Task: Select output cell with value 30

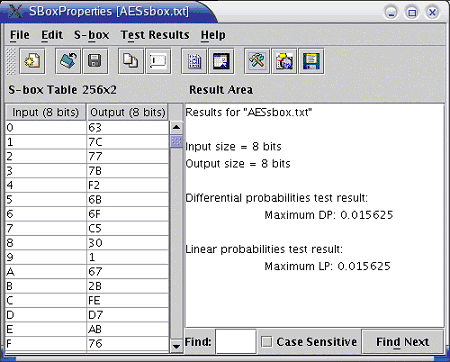Action: [128, 243]
